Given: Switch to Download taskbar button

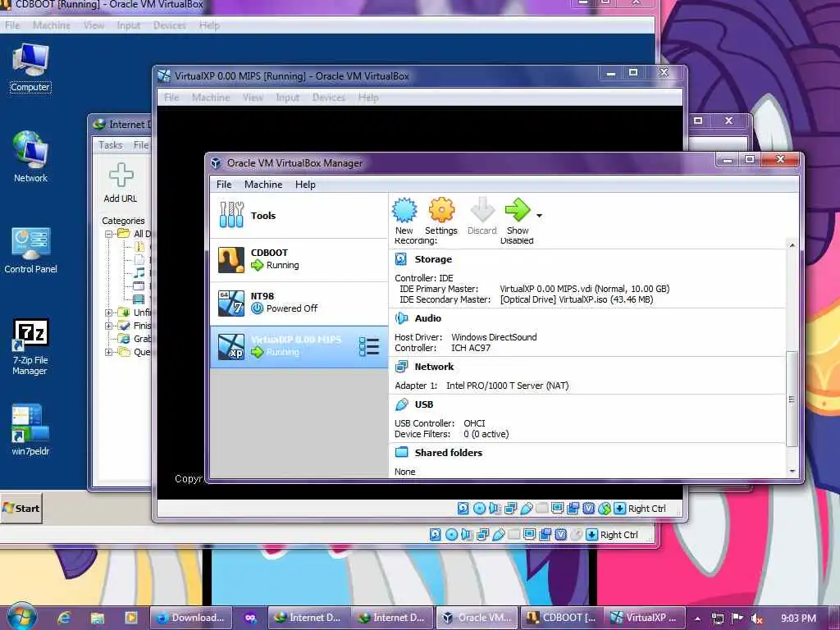Looking at the screenshot, I should (x=190, y=618).
